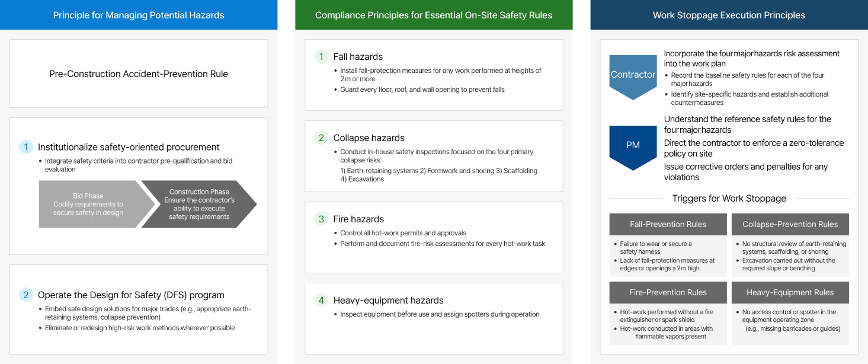Open the Work Stoppage Execution Principles header

coord(729,15)
